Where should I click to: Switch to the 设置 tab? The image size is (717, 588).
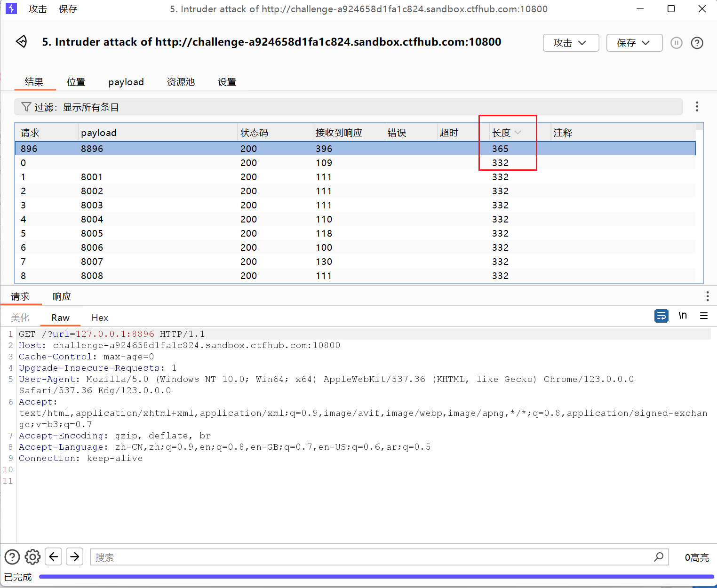tap(227, 82)
